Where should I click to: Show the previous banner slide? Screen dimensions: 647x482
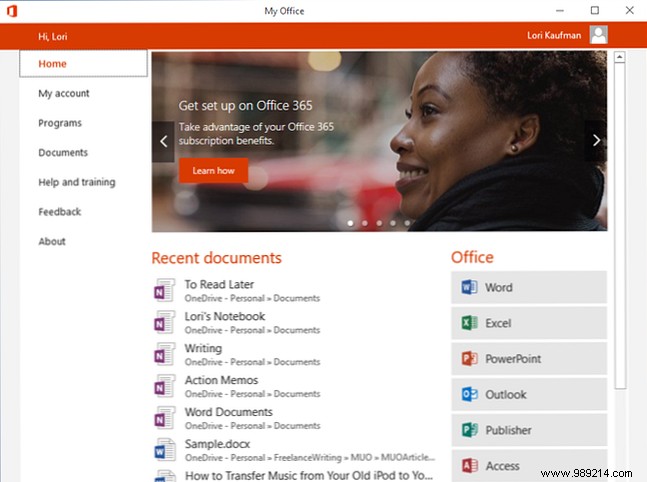[x=163, y=142]
